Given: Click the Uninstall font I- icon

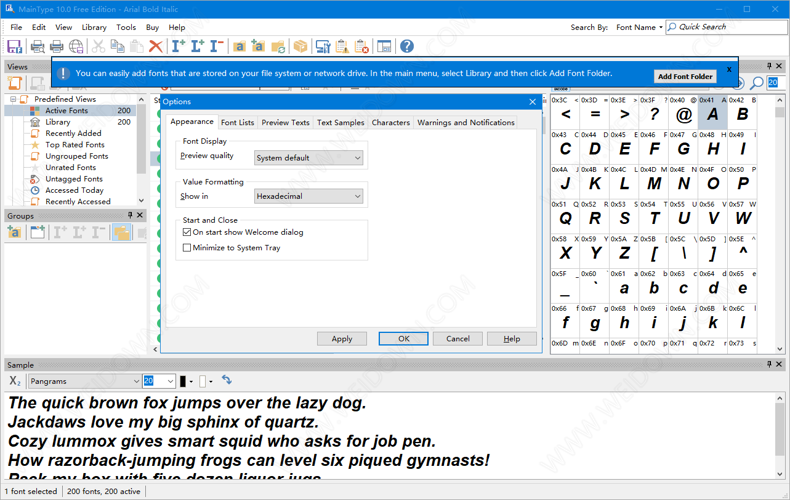Looking at the screenshot, I should [216, 47].
